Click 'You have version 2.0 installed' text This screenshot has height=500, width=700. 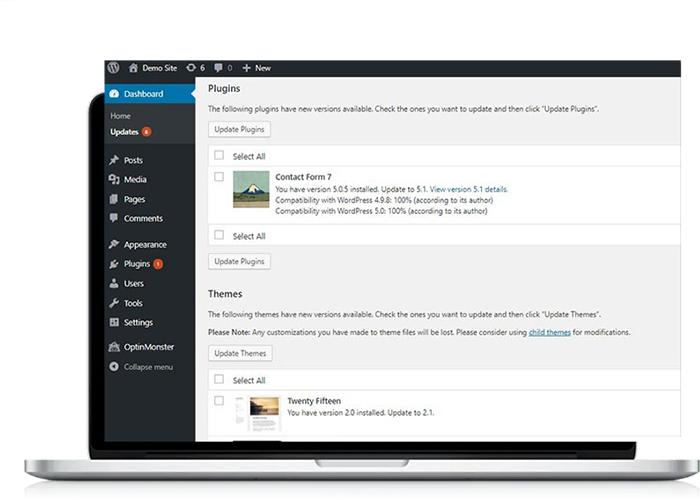(336, 412)
